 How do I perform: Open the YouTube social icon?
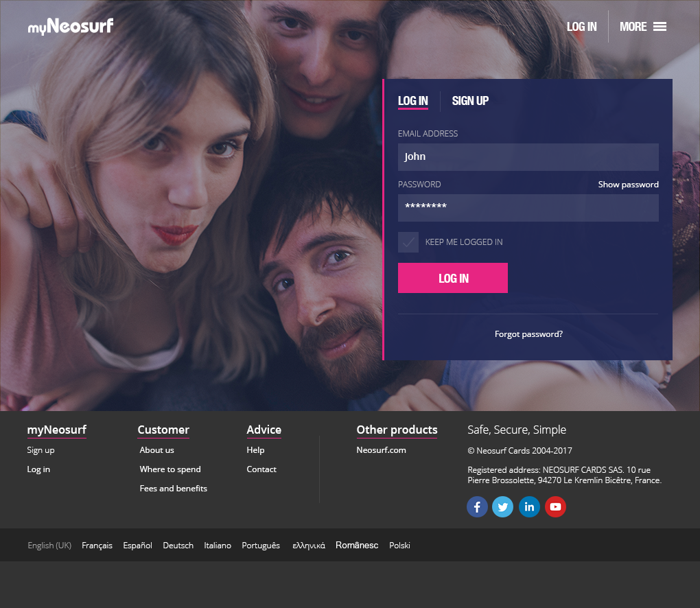tap(555, 506)
